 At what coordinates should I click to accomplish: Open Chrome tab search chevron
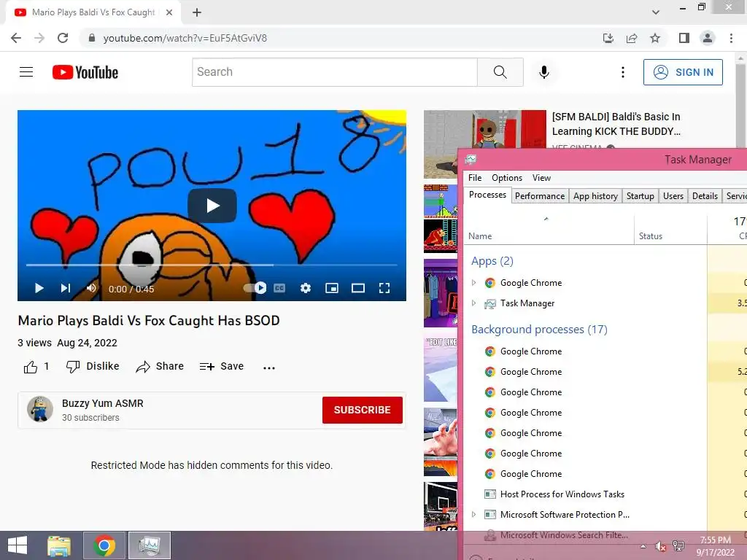click(x=656, y=12)
